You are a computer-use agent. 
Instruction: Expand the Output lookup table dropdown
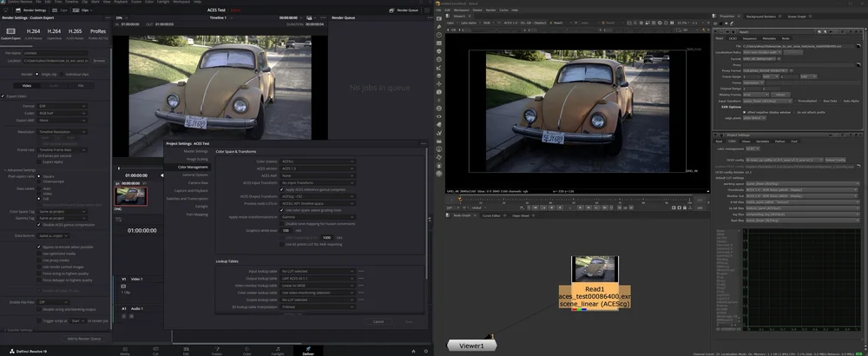[x=318, y=279]
